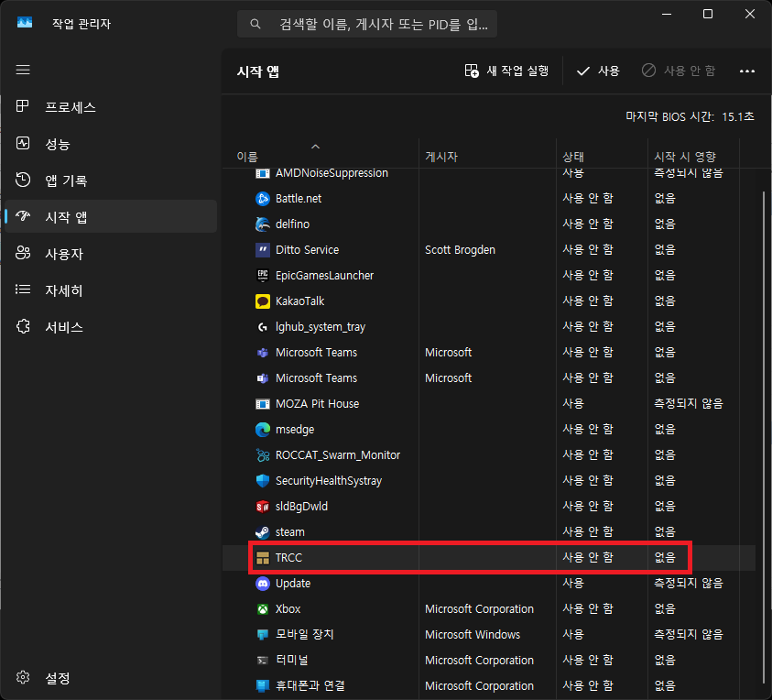Sort by the 게시자 column header
Viewport: 772px width, 700px height.
point(441,157)
